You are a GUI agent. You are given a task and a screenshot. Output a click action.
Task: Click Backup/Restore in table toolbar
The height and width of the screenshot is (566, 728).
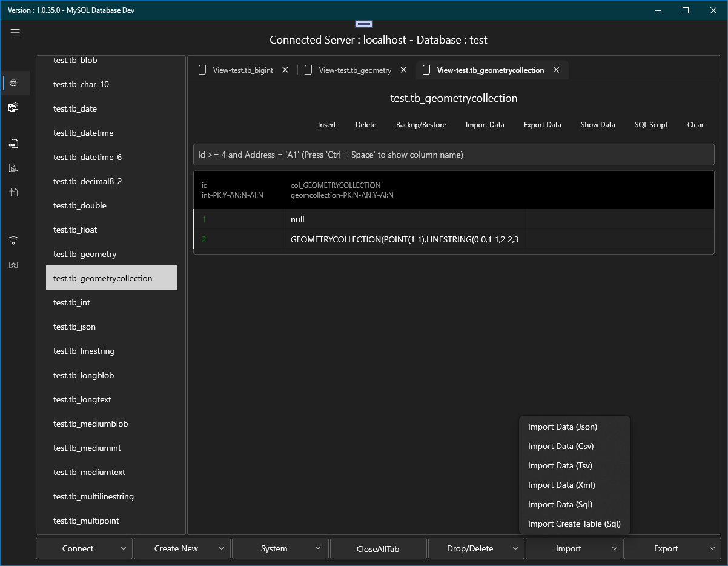421,125
